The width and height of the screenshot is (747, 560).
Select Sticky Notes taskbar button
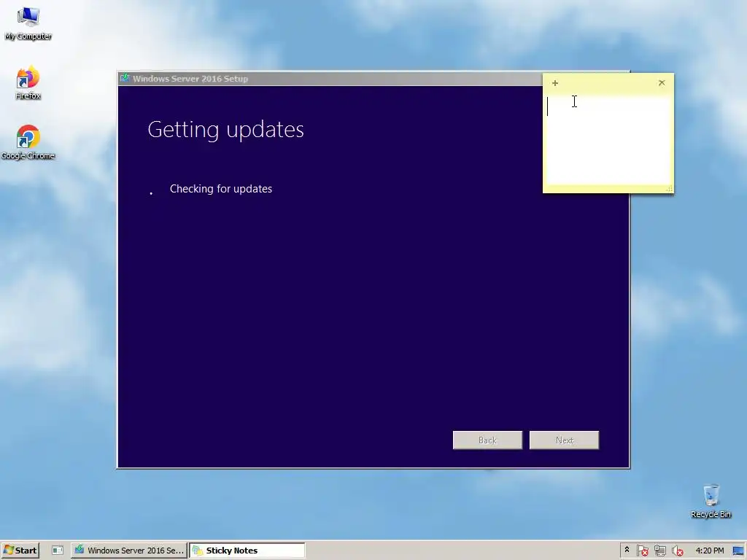[x=247, y=551]
